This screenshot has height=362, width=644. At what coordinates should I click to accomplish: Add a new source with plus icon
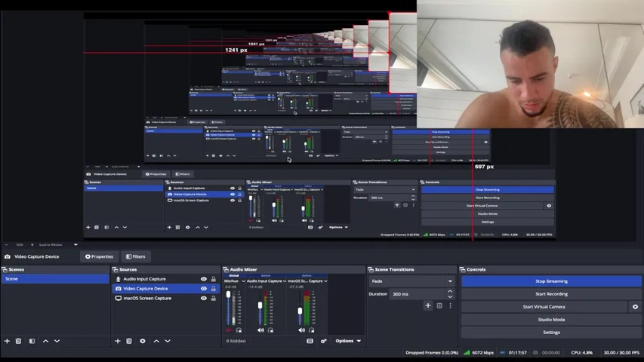[x=118, y=341]
